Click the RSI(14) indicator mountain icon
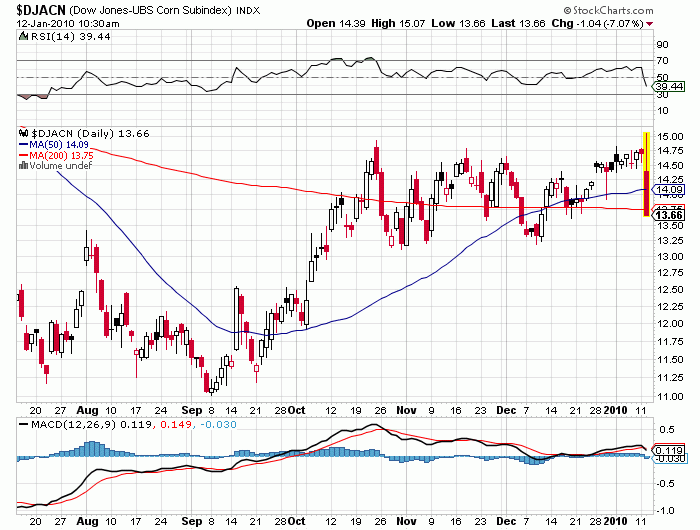 coord(24,35)
